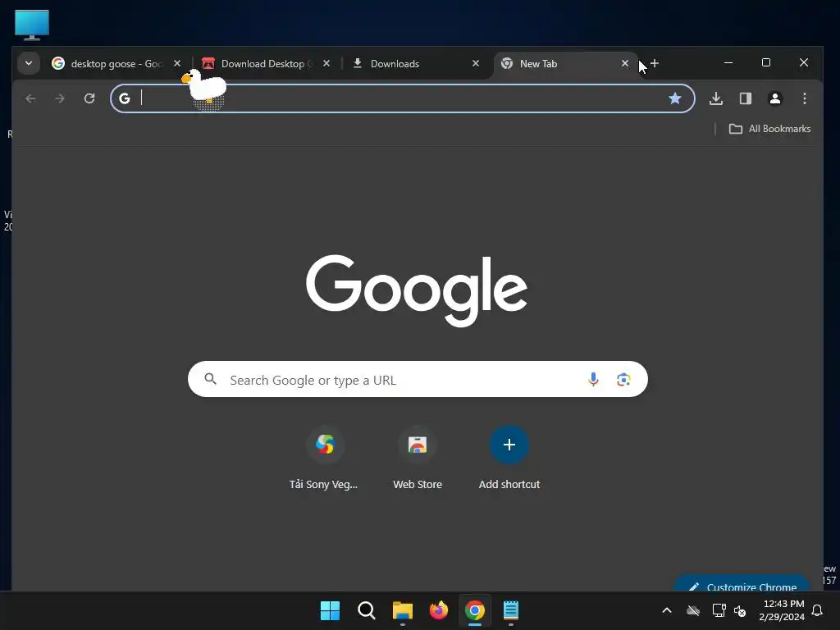This screenshot has height=630, width=840.
Task: Open the clock showing 12:43 PM
Action: (x=782, y=610)
